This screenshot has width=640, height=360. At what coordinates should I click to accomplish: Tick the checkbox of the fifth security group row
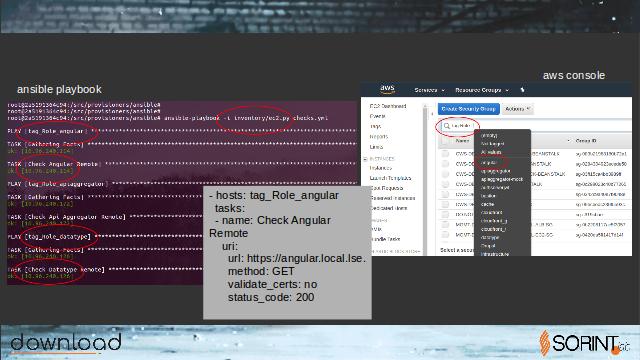coord(445,194)
